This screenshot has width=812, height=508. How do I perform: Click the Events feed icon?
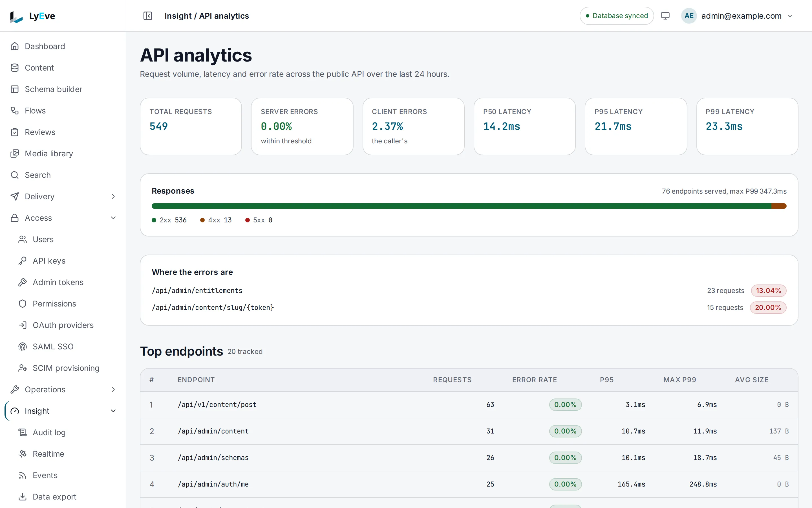click(x=23, y=476)
